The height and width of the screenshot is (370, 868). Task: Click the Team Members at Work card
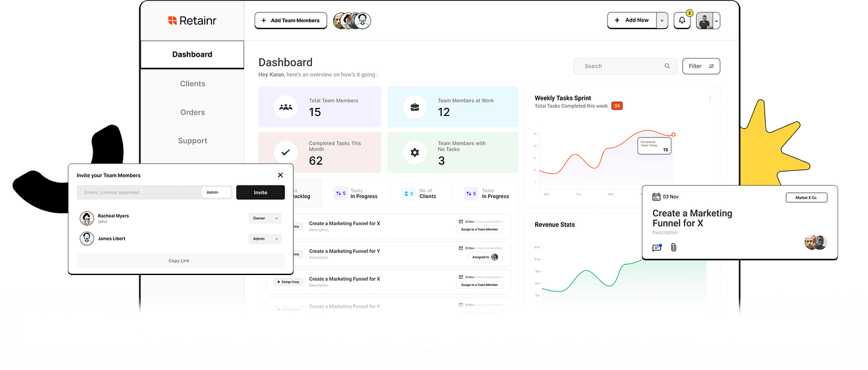[x=452, y=107]
